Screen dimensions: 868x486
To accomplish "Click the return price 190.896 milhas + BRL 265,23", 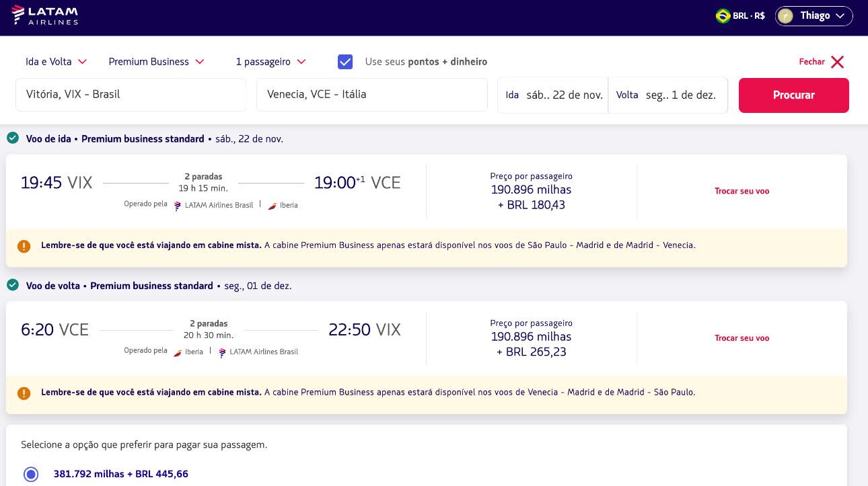I will coord(532,344).
